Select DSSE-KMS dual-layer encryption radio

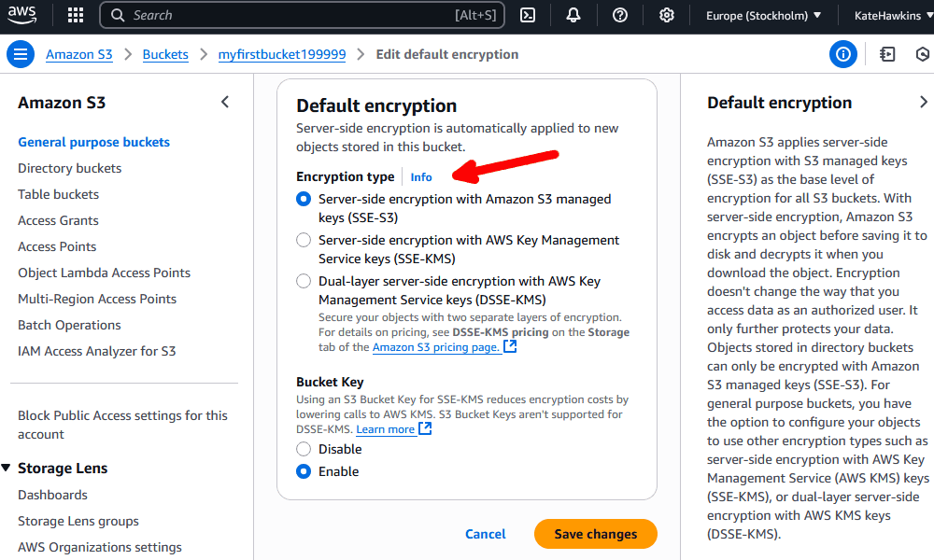304,281
